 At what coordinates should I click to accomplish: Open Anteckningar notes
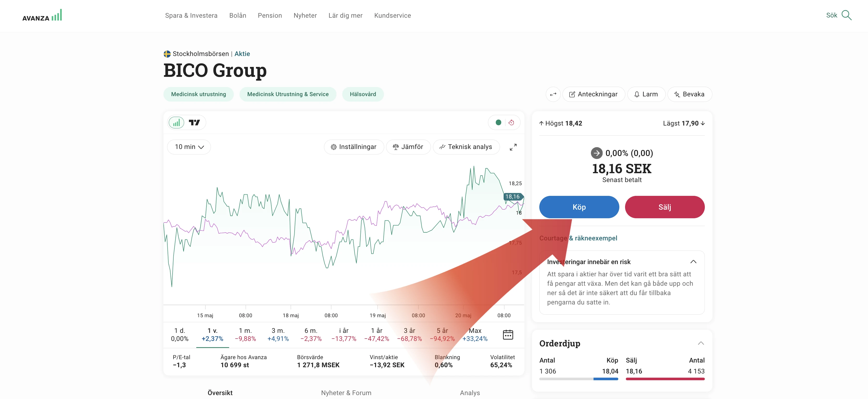point(594,94)
